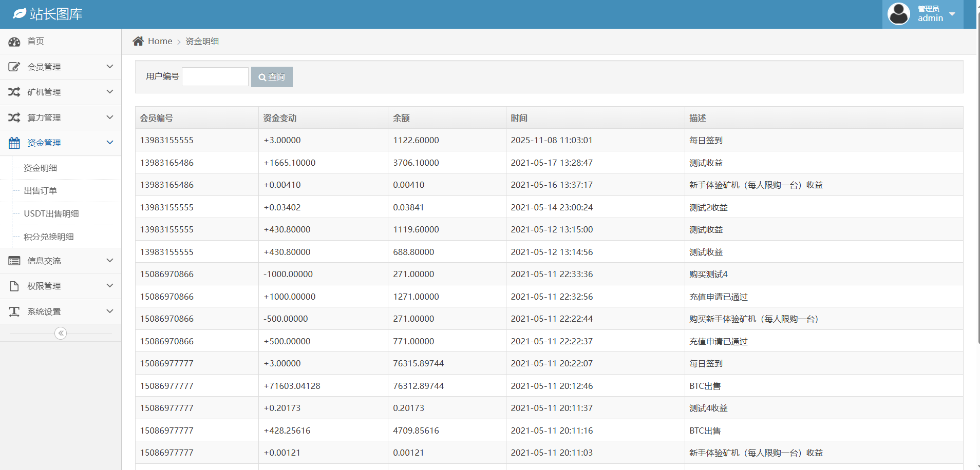Click the calendar icon beside 资金管理
This screenshot has height=470, width=980.
pos(14,143)
